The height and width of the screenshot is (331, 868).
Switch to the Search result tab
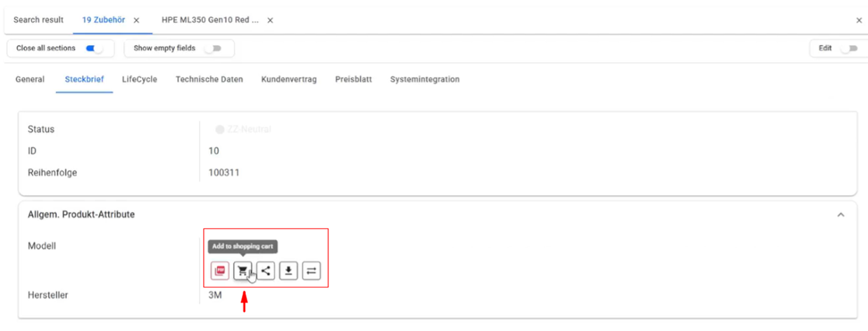[38, 20]
